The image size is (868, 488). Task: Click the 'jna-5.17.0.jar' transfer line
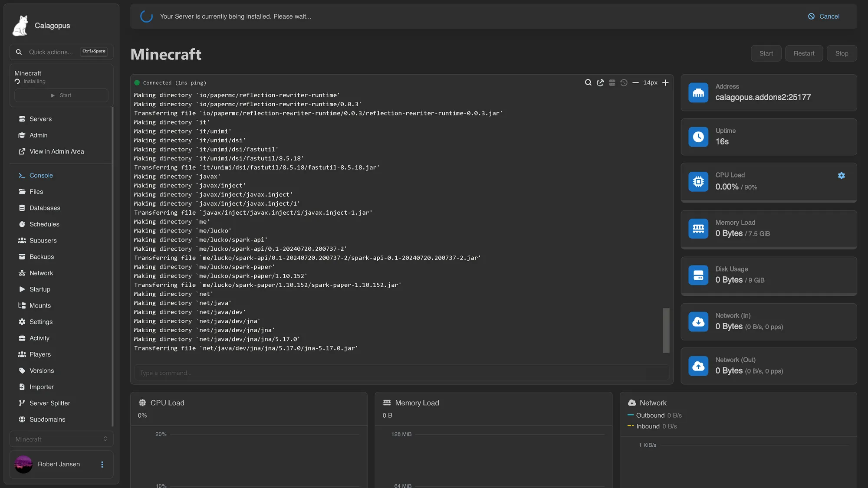[246, 348]
